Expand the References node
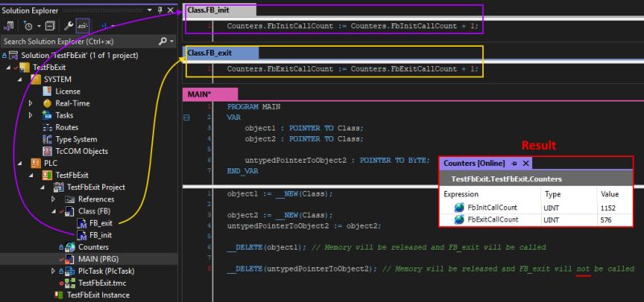The height and width of the screenshot is (302, 644). point(54,199)
